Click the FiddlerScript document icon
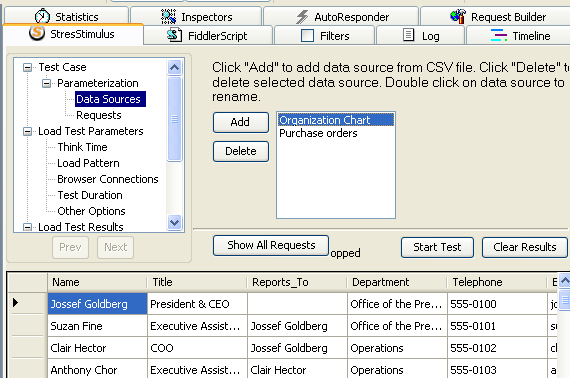The height and width of the screenshot is (378, 570). click(x=174, y=35)
